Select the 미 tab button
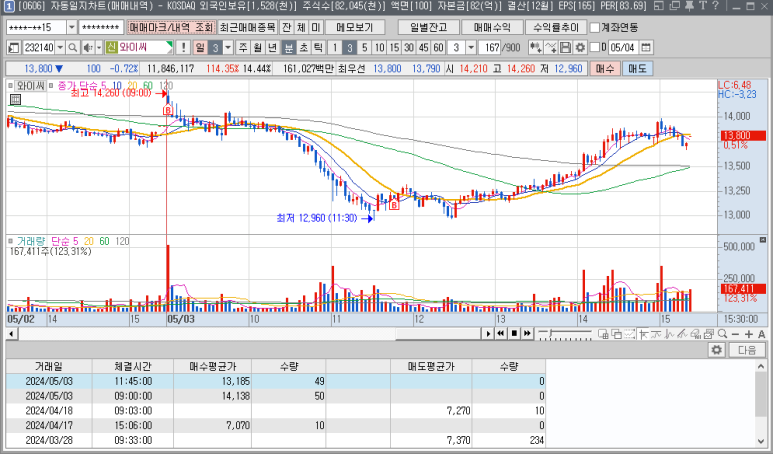This screenshot has width=773, height=454. point(316,27)
